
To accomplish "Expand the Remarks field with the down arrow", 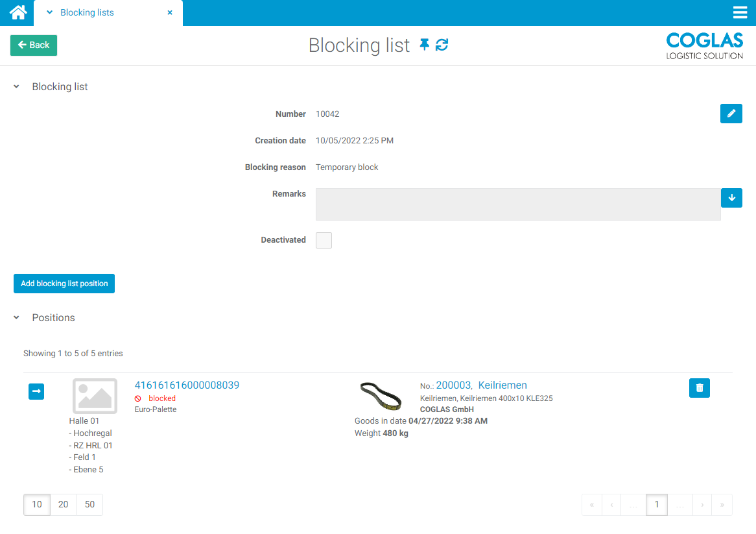I will coord(731,197).
